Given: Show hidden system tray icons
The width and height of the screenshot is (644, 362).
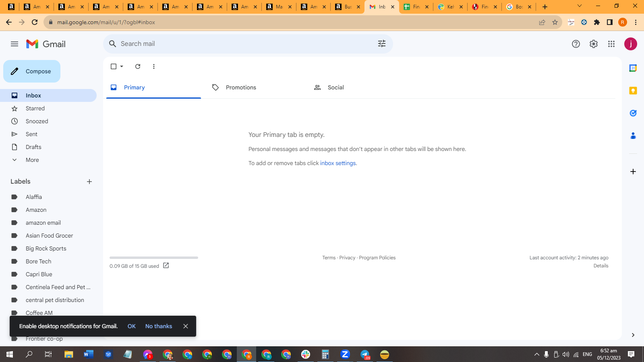Looking at the screenshot, I should [x=536, y=354].
